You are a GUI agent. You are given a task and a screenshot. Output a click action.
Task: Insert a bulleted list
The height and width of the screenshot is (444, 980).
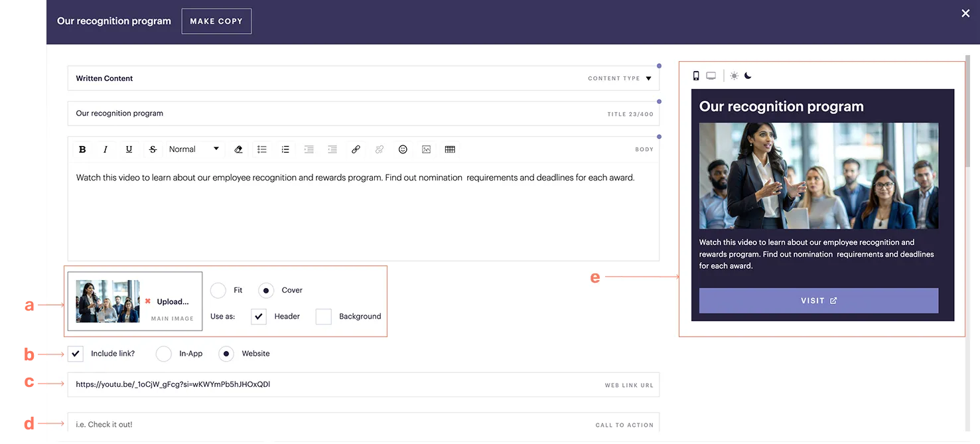(262, 149)
